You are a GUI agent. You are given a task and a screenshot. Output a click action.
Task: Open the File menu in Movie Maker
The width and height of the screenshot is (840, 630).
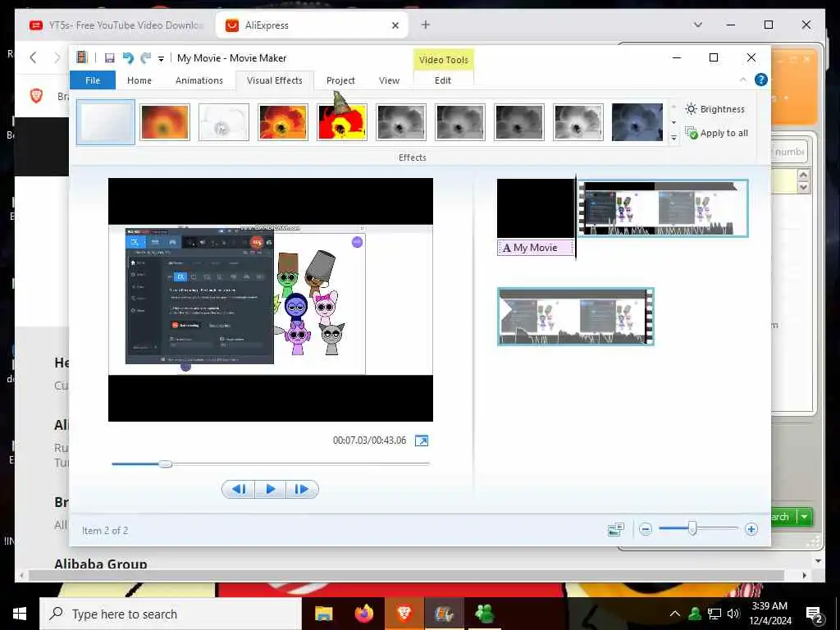93,80
